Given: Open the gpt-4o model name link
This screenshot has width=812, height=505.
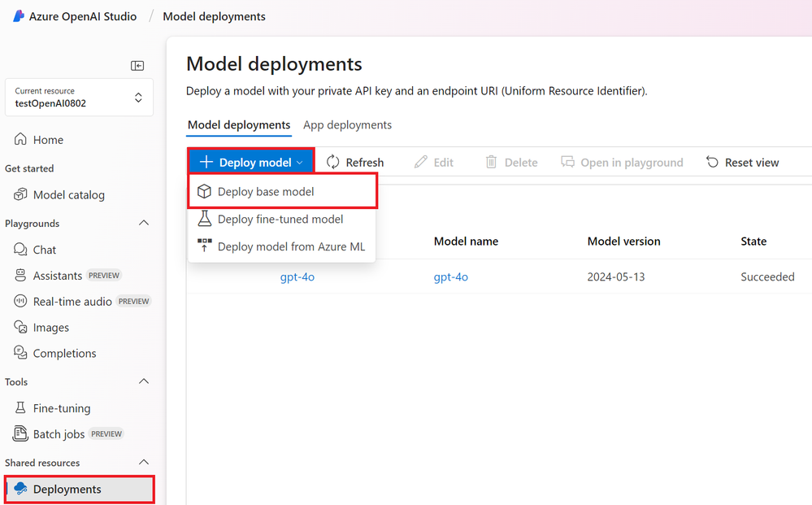Looking at the screenshot, I should pos(450,276).
